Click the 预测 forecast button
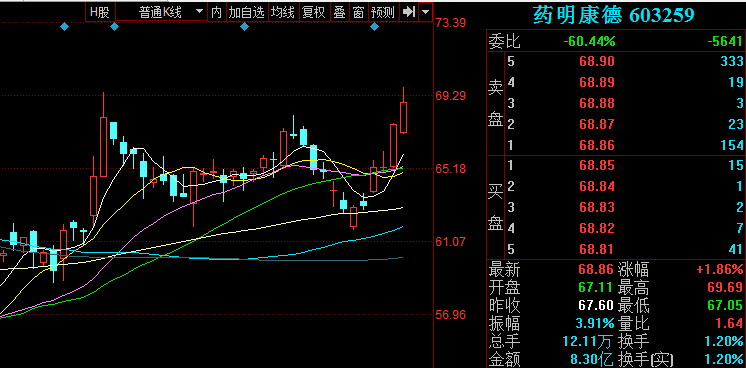746x368 pixels. point(383,12)
